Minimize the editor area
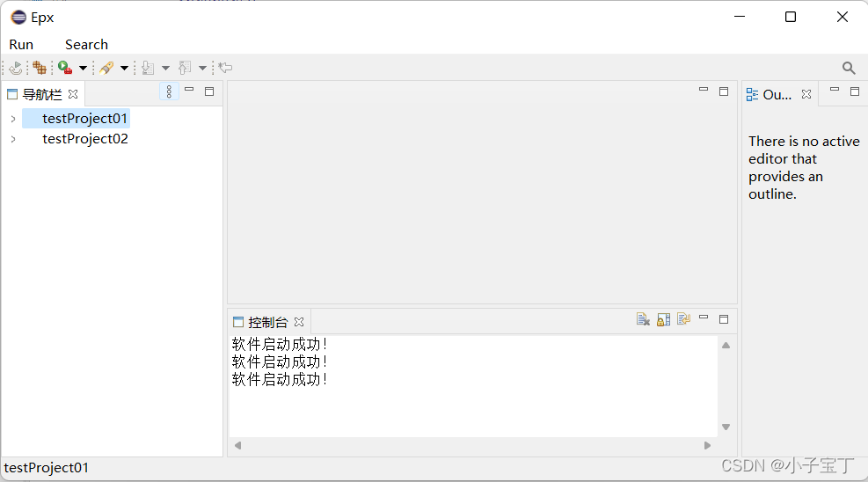The width and height of the screenshot is (868, 482). 704,89
